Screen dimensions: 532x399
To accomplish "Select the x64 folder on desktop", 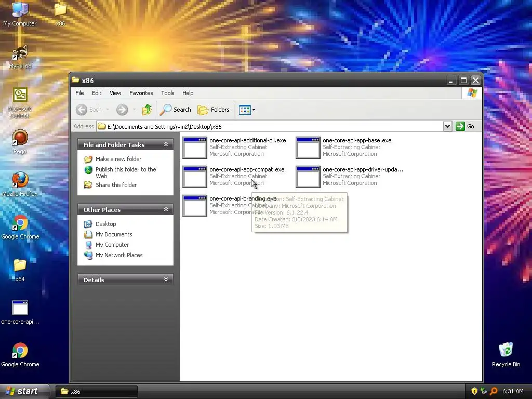I will point(20,270).
